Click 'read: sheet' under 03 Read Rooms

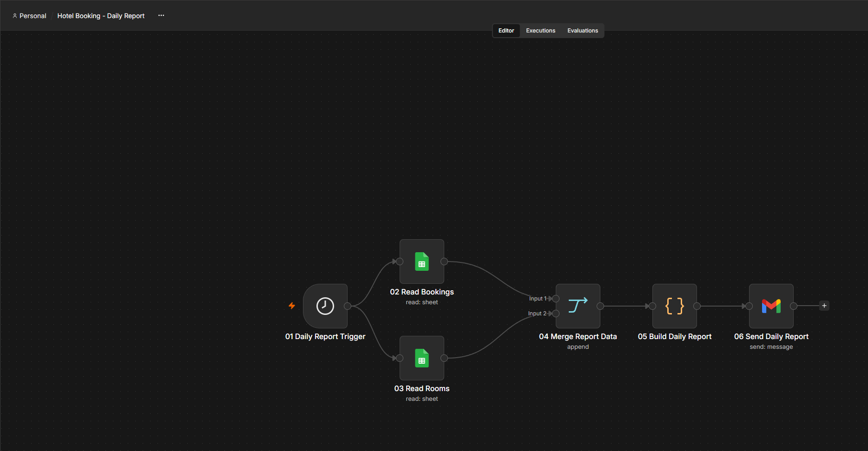tap(422, 399)
